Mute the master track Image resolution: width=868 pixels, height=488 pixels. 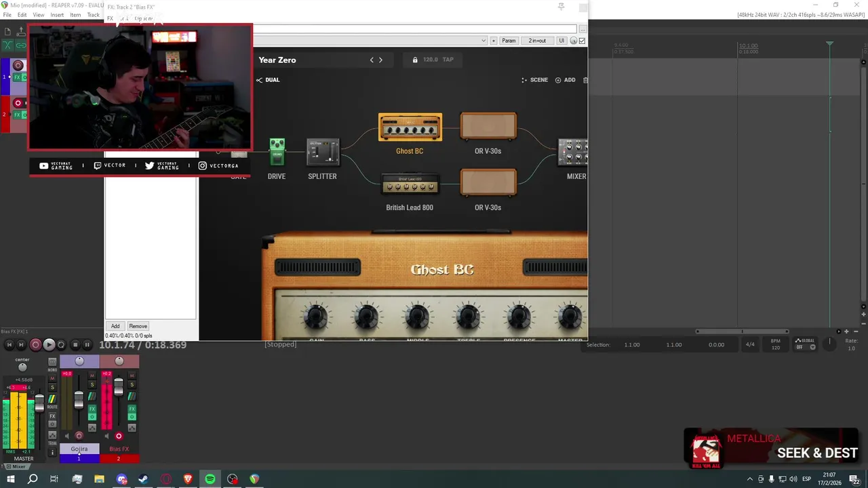click(52, 378)
